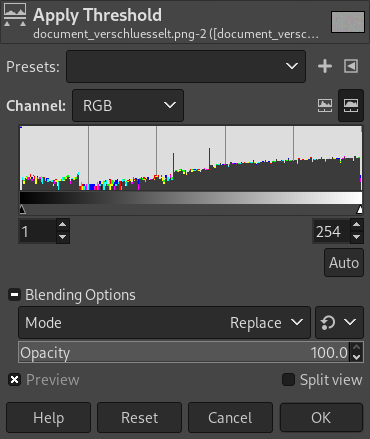Click the Threshold icon in the dialog header
The width and height of the screenshot is (370, 439).
[15, 15]
